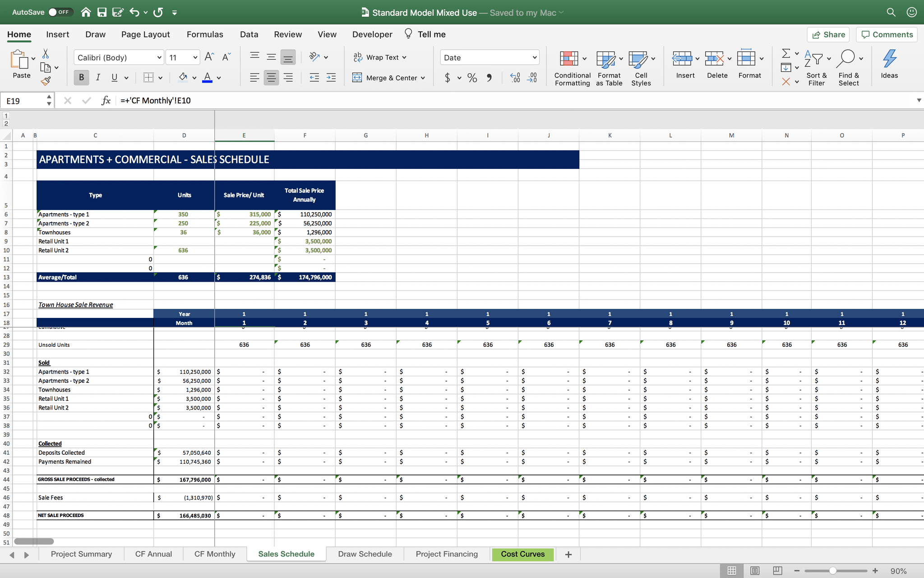Click the Comments button
Image resolution: width=924 pixels, height=578 pixels.
[x=887, y=35]
